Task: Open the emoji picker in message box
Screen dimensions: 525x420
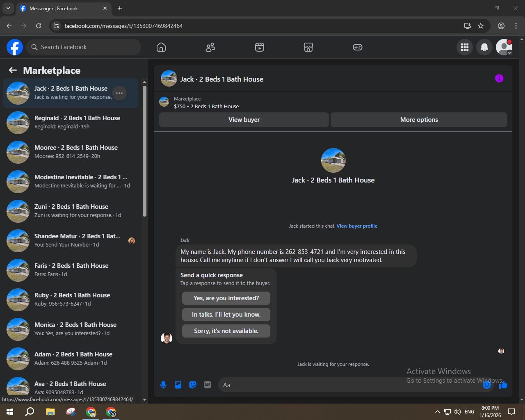Action: (487, 385)
